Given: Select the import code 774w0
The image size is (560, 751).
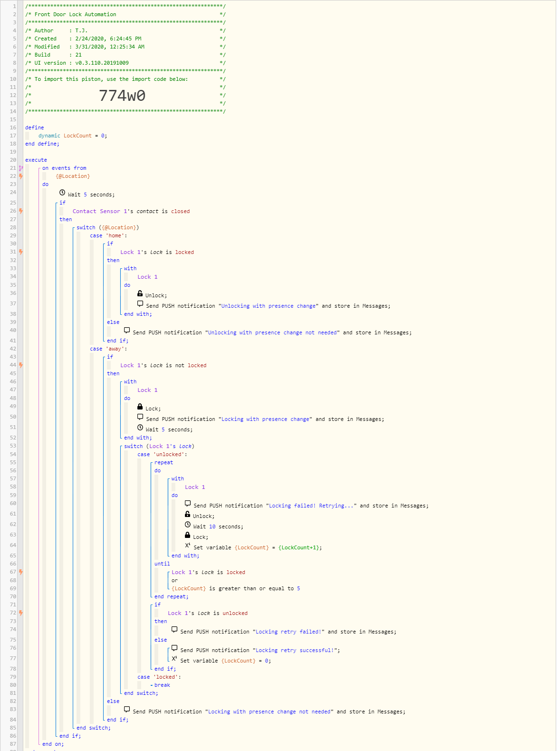Looking at the screenshot, I should [122, 96].
